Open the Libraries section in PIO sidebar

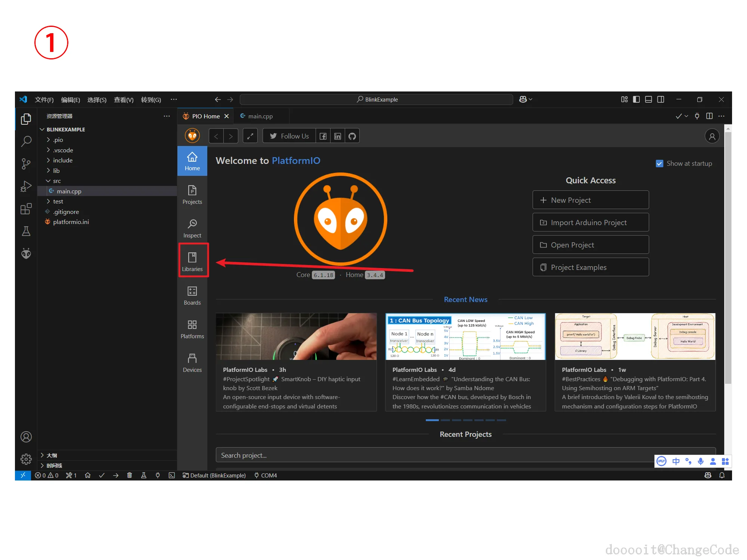(192, 261)
